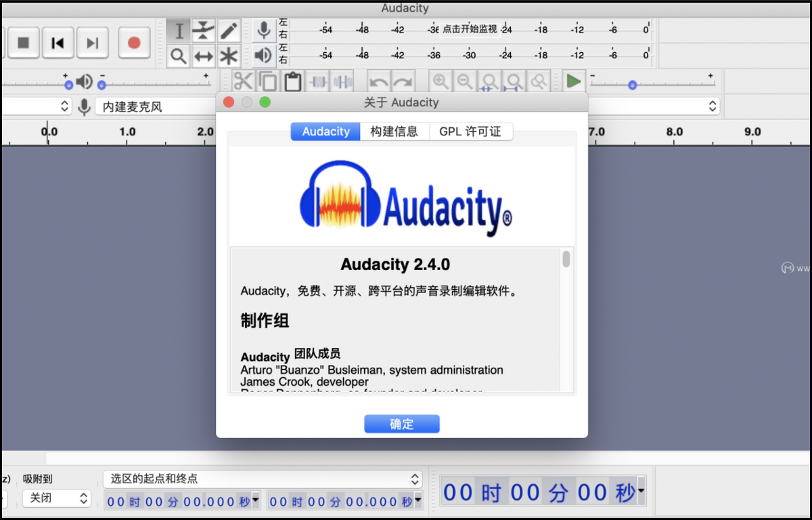
Task: Close the 关于 Audacity dialog
Action: point(229,102)
